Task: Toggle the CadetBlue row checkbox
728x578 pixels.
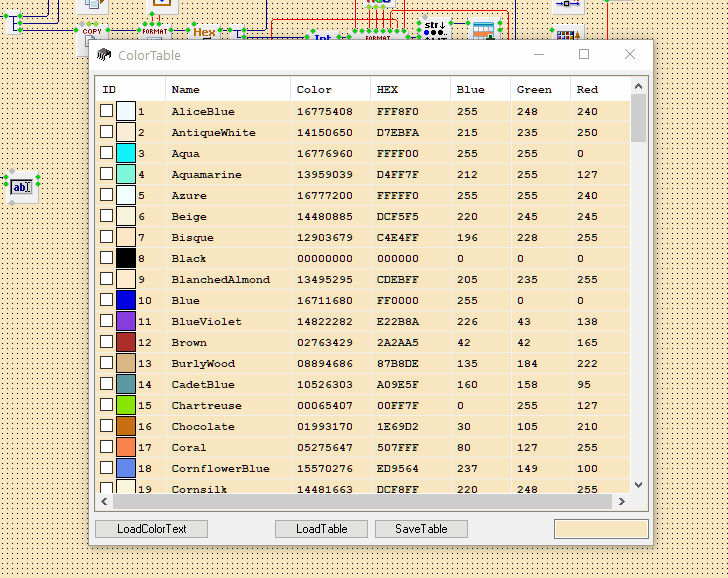Action: point(107,384)
